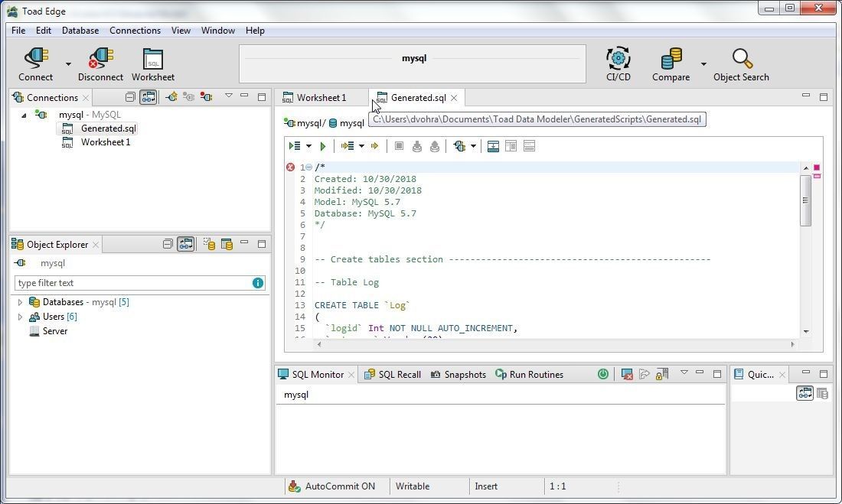Click the yellow execute-script list icon
The height and width of the screenshot is (504, 842).
(348, 146)
